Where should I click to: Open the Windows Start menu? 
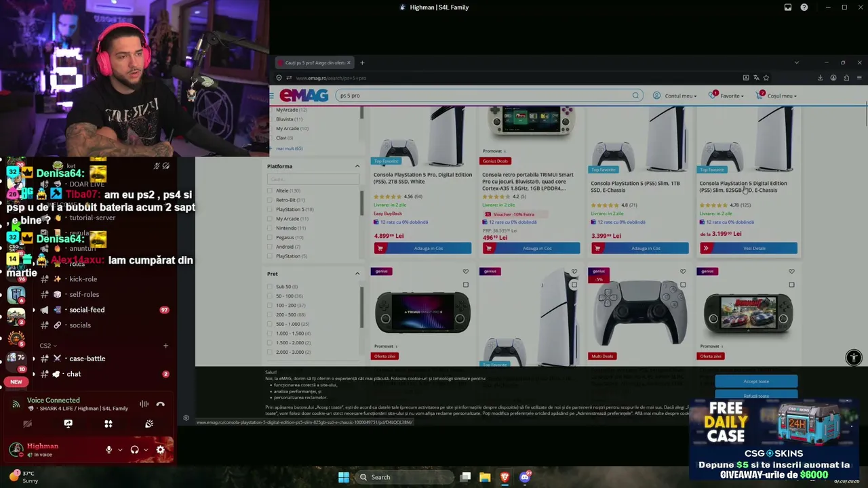point(344,477)
